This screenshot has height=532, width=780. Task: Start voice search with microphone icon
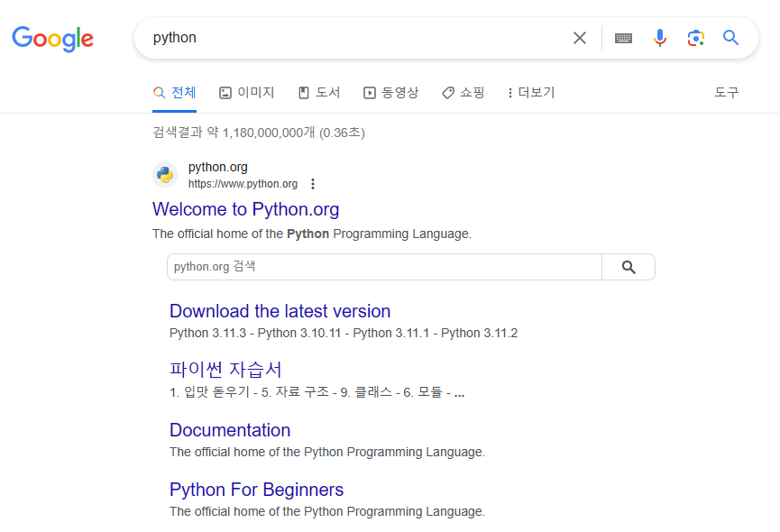tap(659, 38)
